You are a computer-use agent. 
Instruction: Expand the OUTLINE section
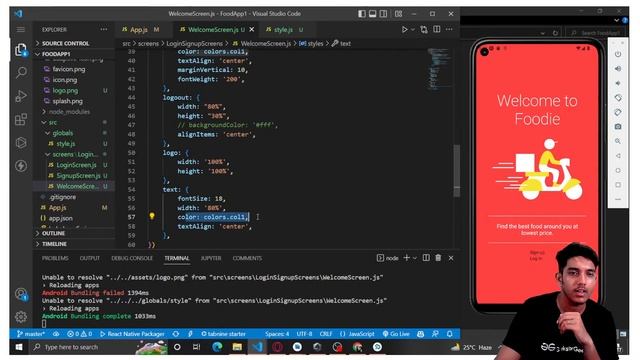point(53,233)
